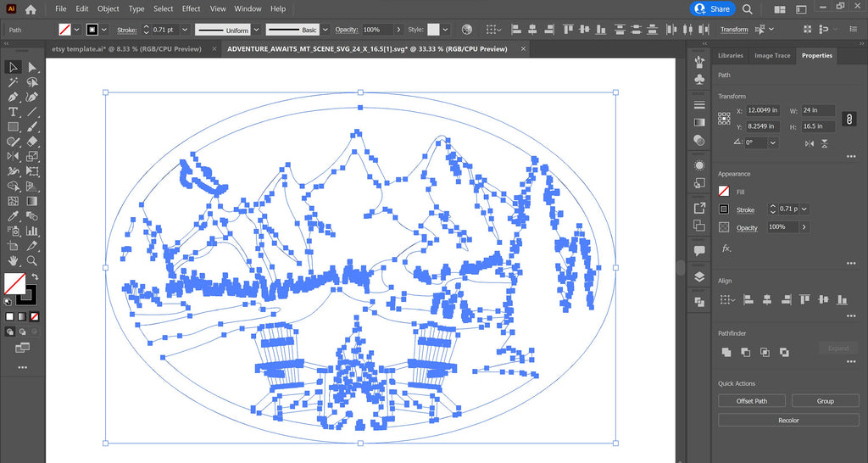Open the Uniform width profile dropdown
Image resolution: width=868 pixels, height=463 pixels.
pos(256,30)
